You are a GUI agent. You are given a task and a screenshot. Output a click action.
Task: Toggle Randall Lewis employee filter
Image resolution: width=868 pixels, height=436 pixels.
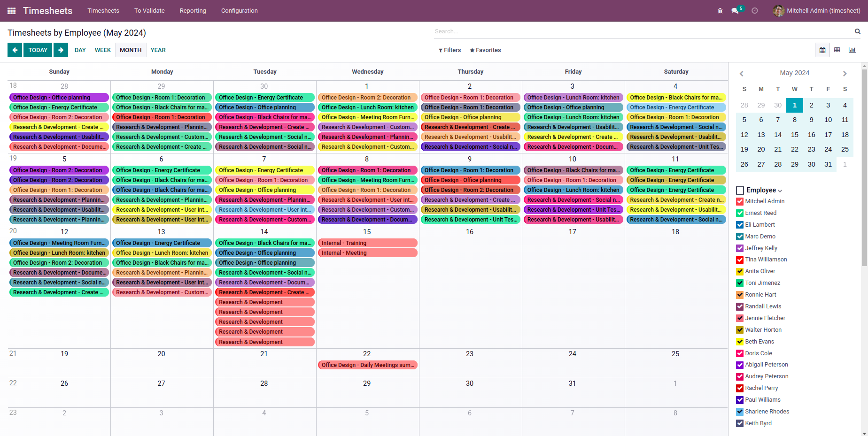point(740,306)
